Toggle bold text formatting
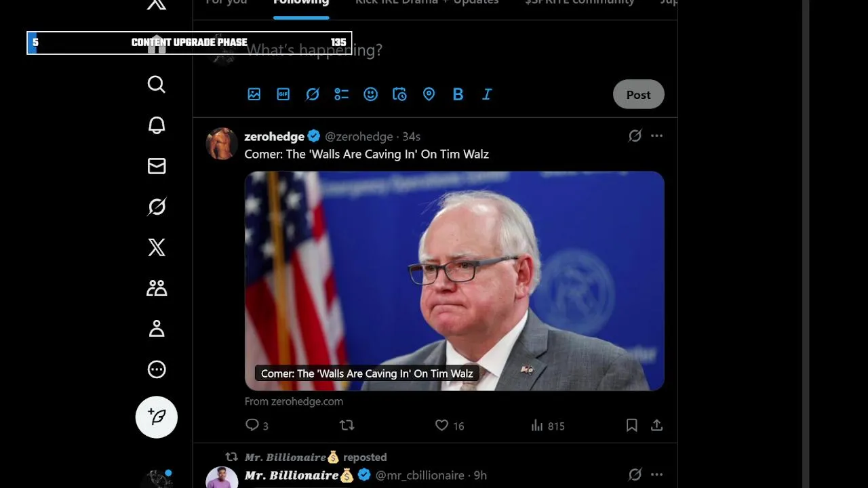This screenshot has height=488, width=868. tap(458, 94)
